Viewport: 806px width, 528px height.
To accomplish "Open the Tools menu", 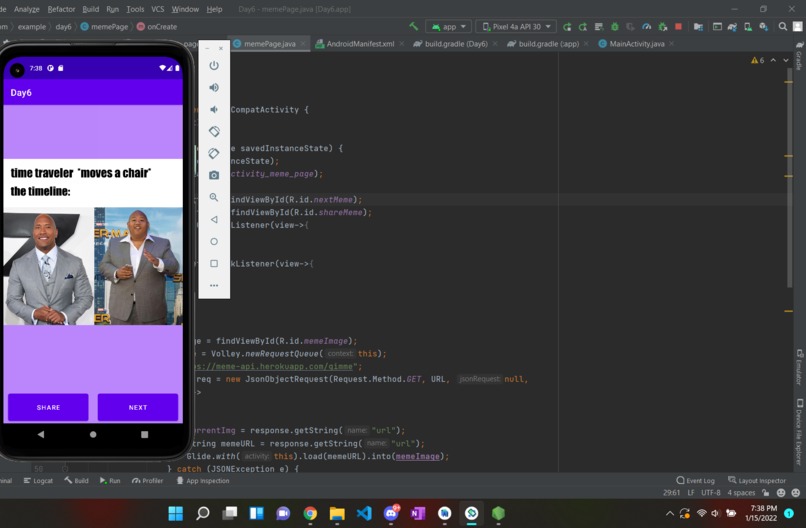I will 135,9.
